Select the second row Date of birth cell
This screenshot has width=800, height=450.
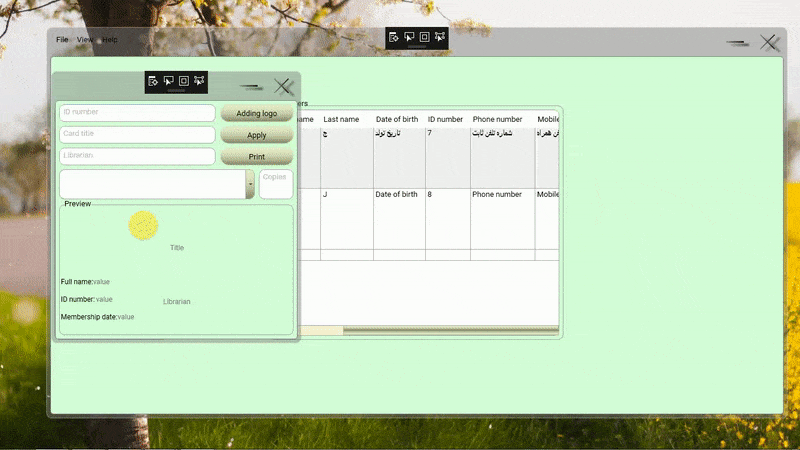point(399,219)
